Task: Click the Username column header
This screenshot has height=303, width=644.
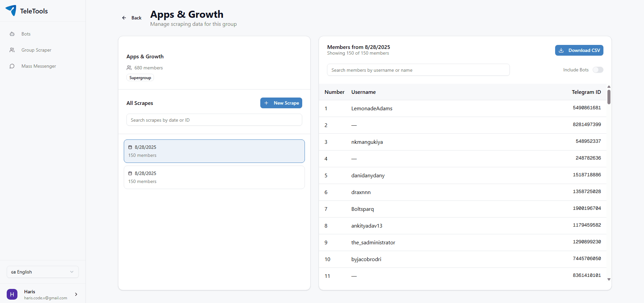Action: coord(364,92)
